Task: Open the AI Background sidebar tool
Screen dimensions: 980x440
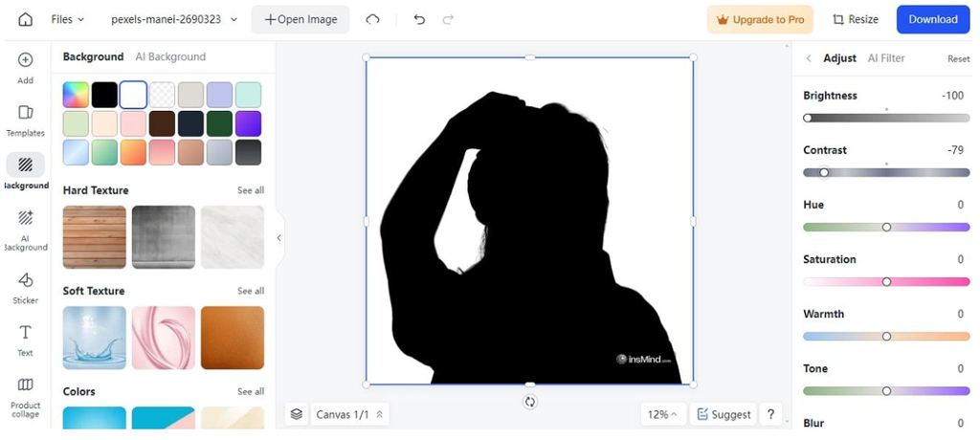Action: point(25,230)
